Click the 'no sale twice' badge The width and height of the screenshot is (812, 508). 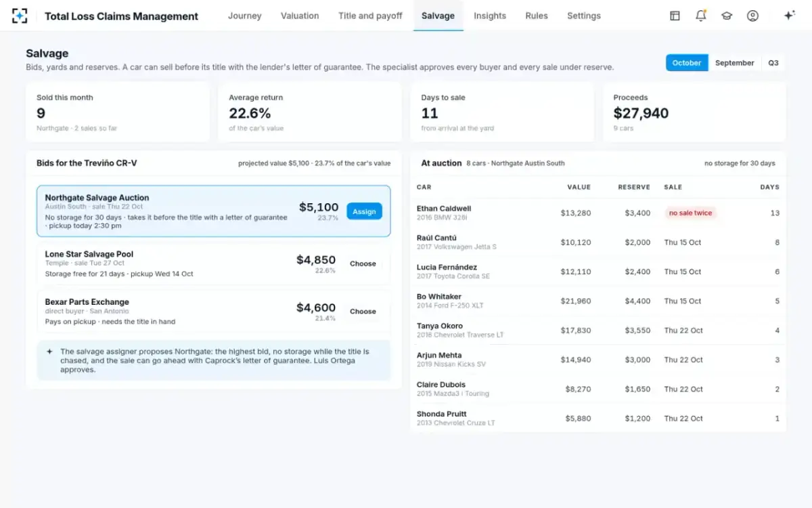coord(690,213)
